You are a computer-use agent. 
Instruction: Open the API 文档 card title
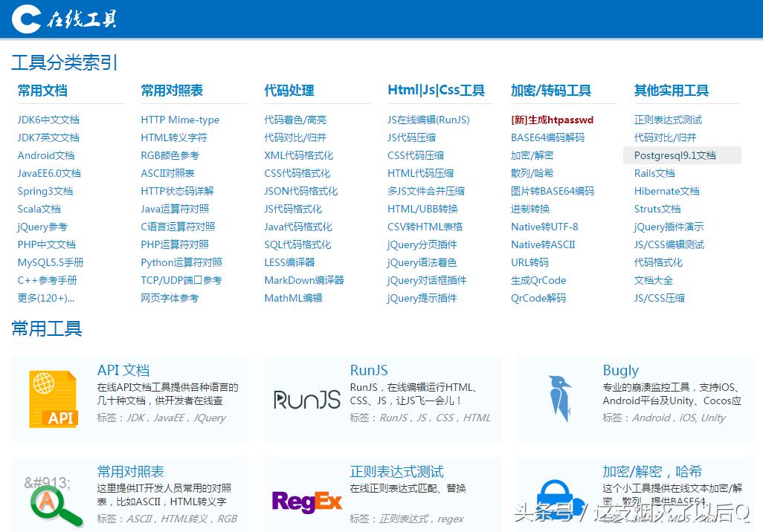(x=123, y=370)
